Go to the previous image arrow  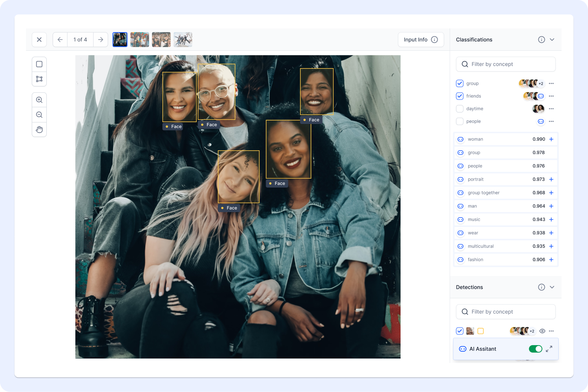click(x=60, y=40)
